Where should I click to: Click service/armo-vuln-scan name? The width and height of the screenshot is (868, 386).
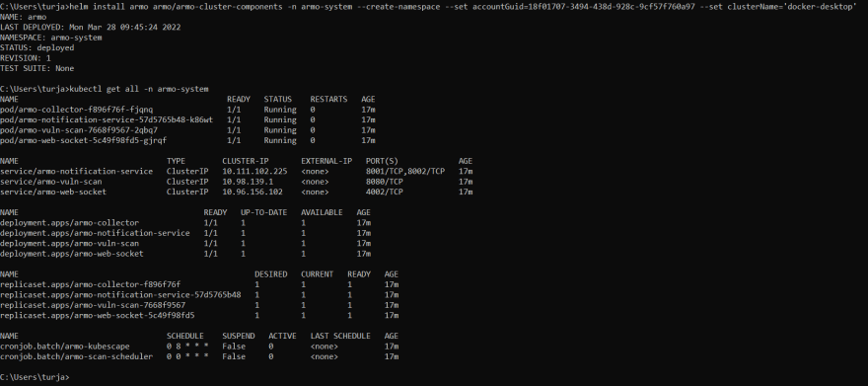(51, 182)
